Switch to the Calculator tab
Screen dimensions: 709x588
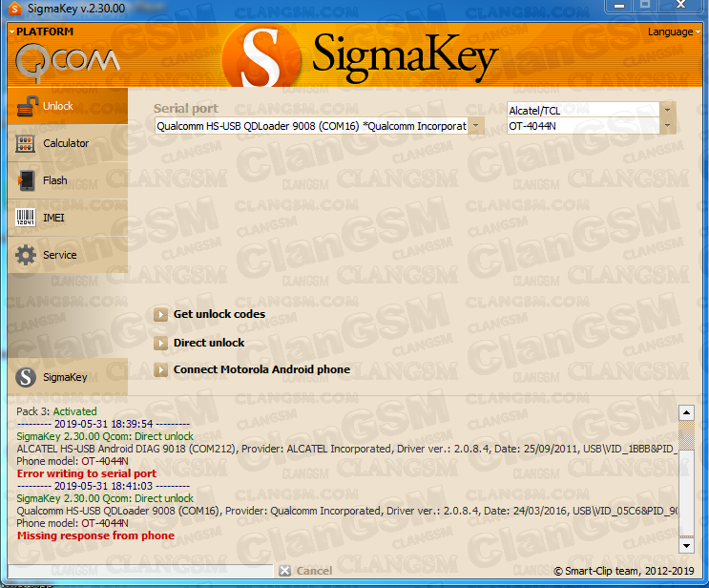click(x=68, y=143)
